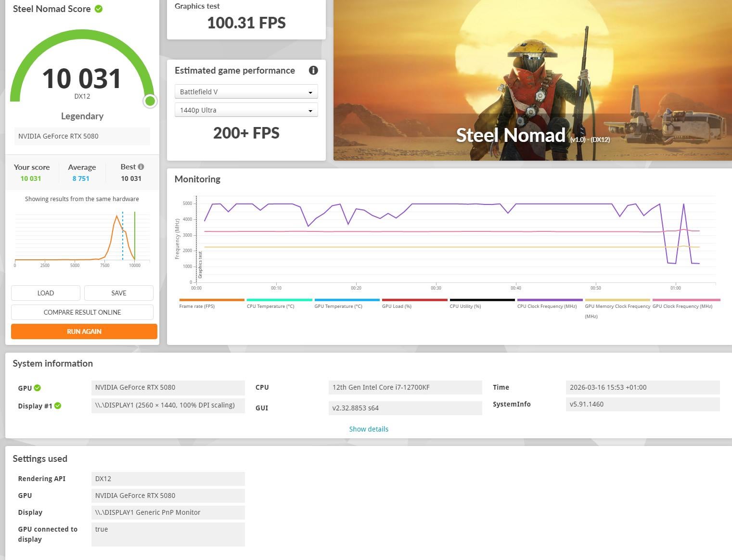Screen dimensions: 732x560
Task: Click the green check icon beside Display #1
Action: (x=58, y=406)
